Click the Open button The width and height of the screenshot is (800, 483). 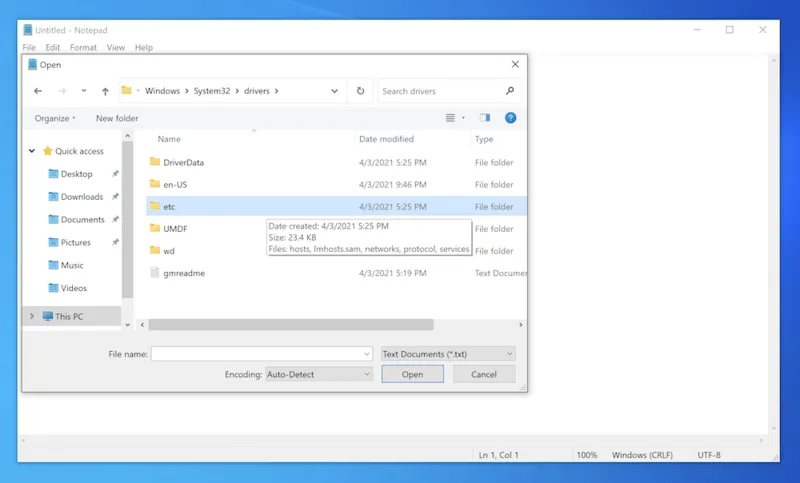point(412,374)
